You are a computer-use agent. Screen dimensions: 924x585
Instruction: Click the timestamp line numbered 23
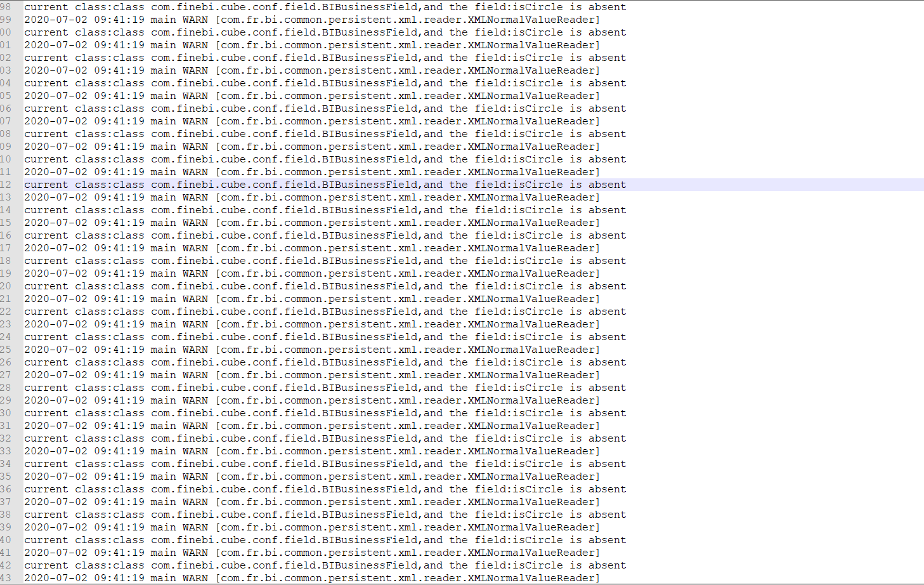pos(312,324)
